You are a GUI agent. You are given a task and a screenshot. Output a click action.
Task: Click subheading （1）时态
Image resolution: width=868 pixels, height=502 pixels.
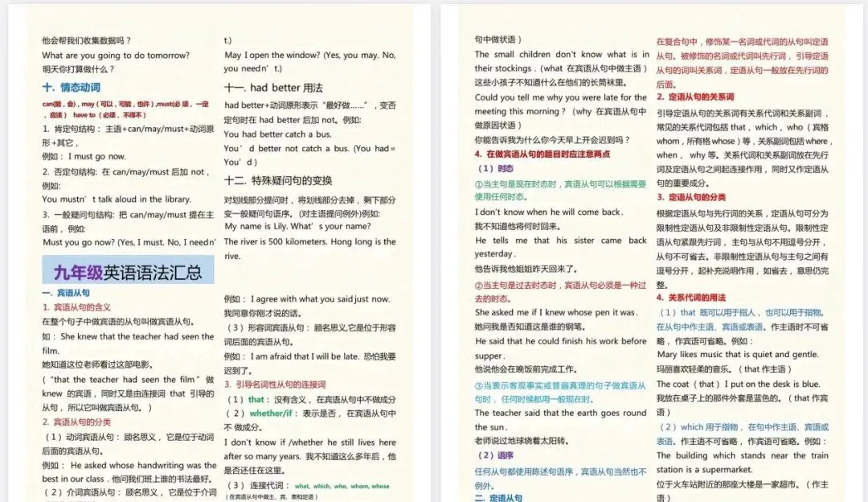coord(494,168)
